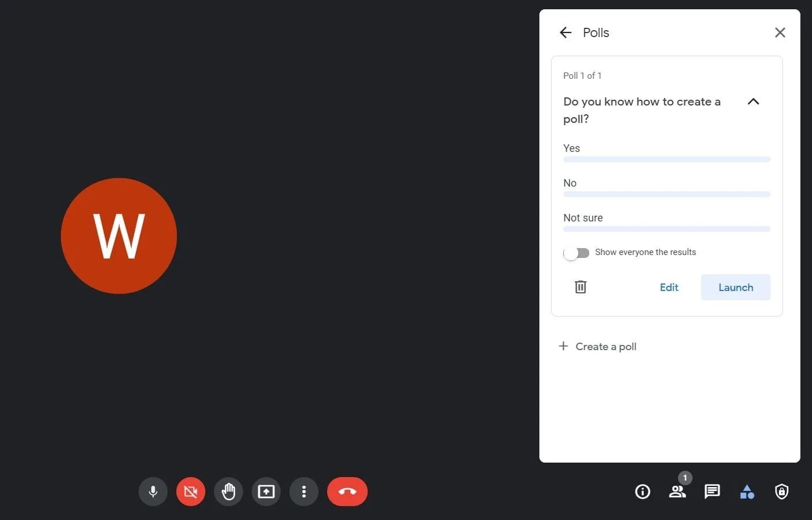812x520 pixels.
Task: Leave the call
Action: pyautogui.click(x=347, y=491)
